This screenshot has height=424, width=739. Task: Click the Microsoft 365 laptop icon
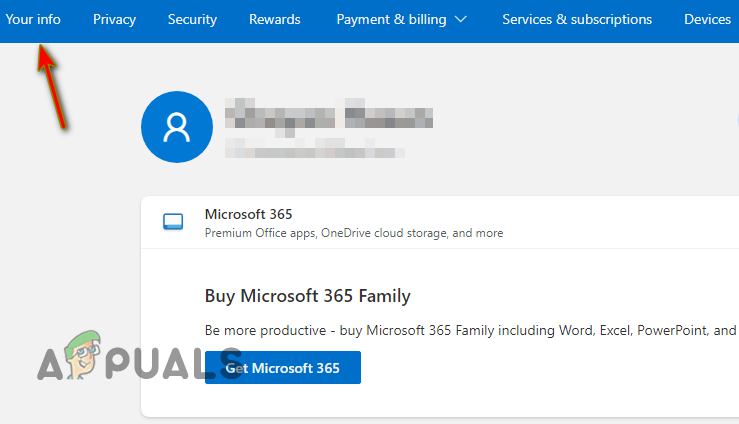(173, 222)
